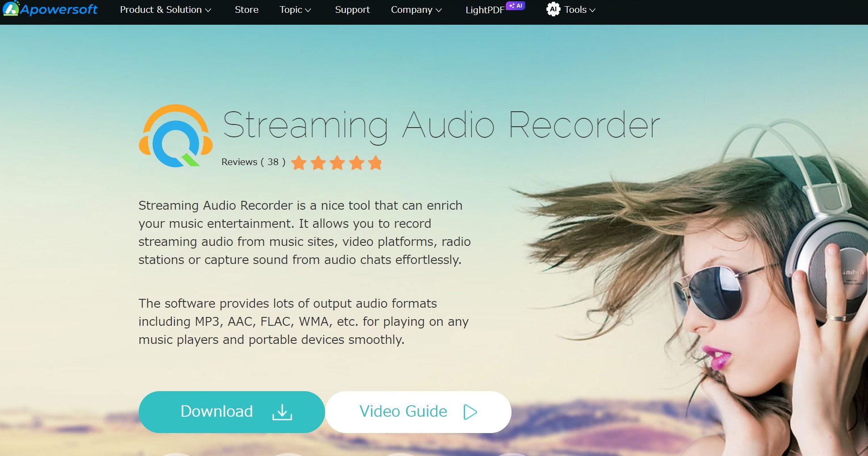Open the Support page
Screen dimensions: 868x456
coord(353,10)
